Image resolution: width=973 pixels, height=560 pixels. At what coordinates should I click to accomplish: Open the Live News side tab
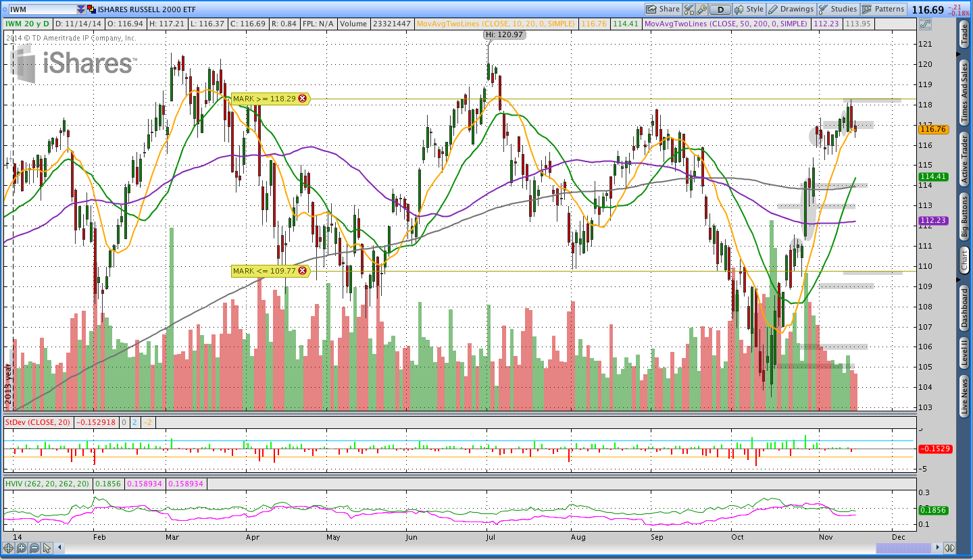964,397
